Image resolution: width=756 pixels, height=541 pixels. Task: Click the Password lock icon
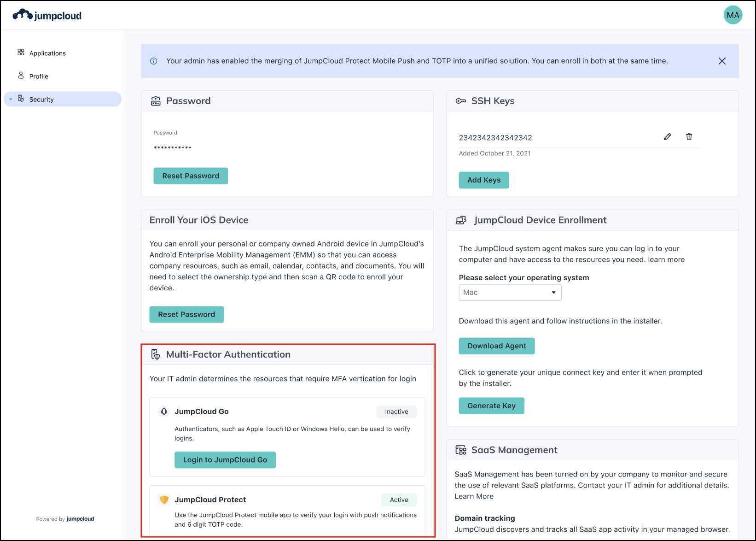(x=156, y=100)
